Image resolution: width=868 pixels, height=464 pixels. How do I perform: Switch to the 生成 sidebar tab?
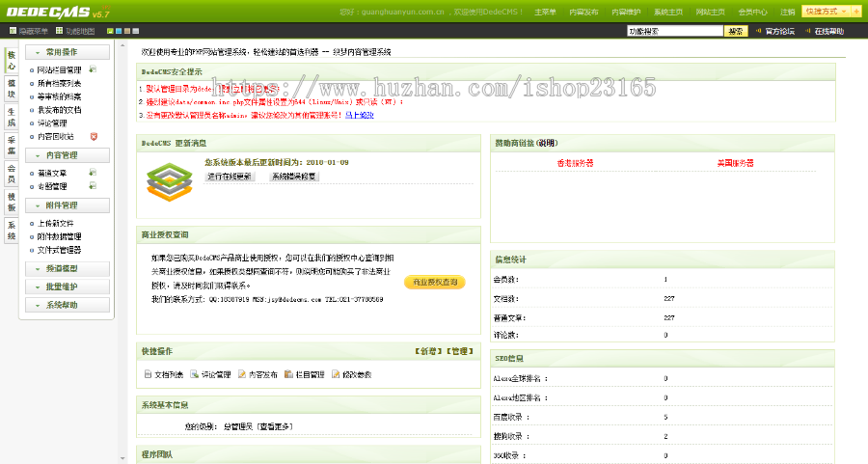tap(12, 117)
